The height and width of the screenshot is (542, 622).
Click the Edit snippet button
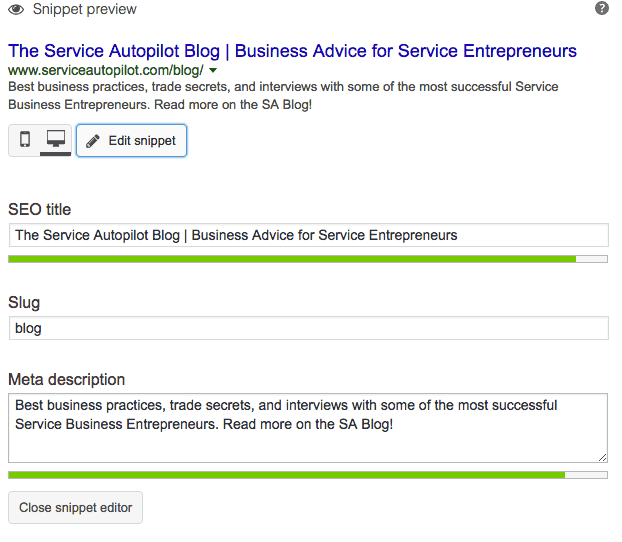[x=131, y=140]
